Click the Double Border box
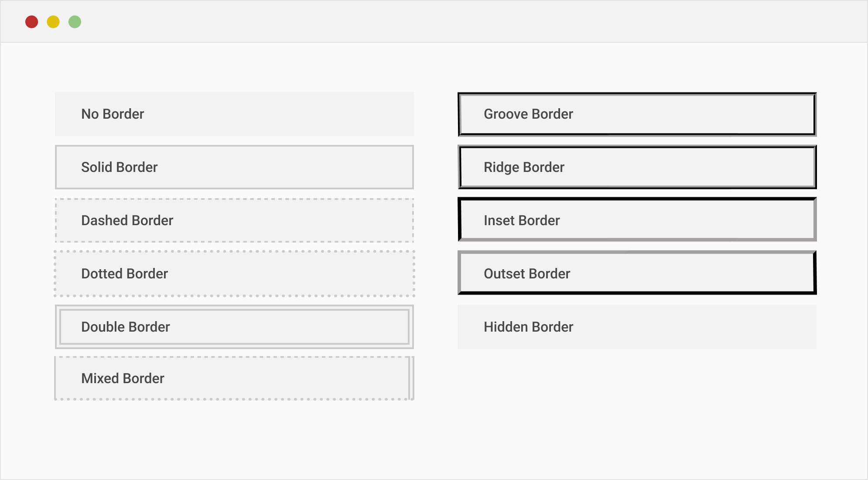The image size is (868, 480). click(x=234, y=326)
